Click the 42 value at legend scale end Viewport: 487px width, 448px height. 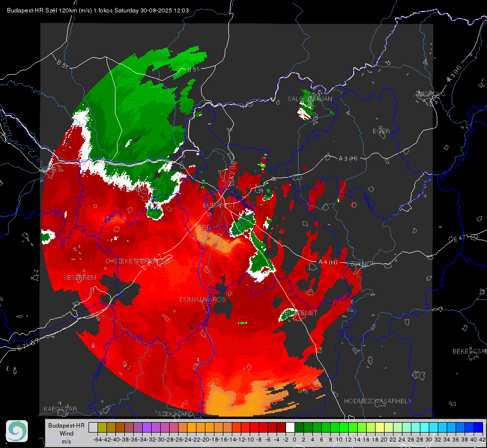coord(483,440)
